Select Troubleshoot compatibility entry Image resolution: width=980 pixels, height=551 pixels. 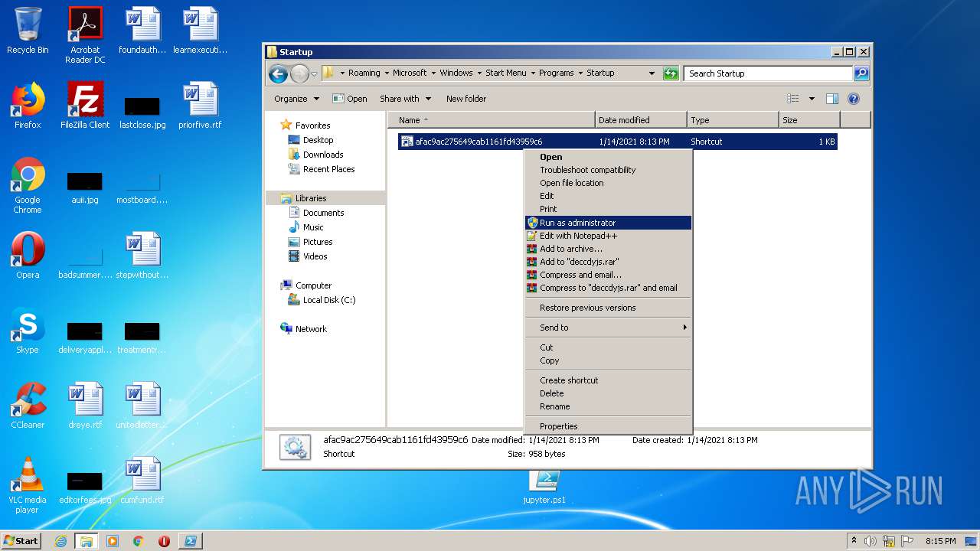pyautogui.click(x=608, y=170)
